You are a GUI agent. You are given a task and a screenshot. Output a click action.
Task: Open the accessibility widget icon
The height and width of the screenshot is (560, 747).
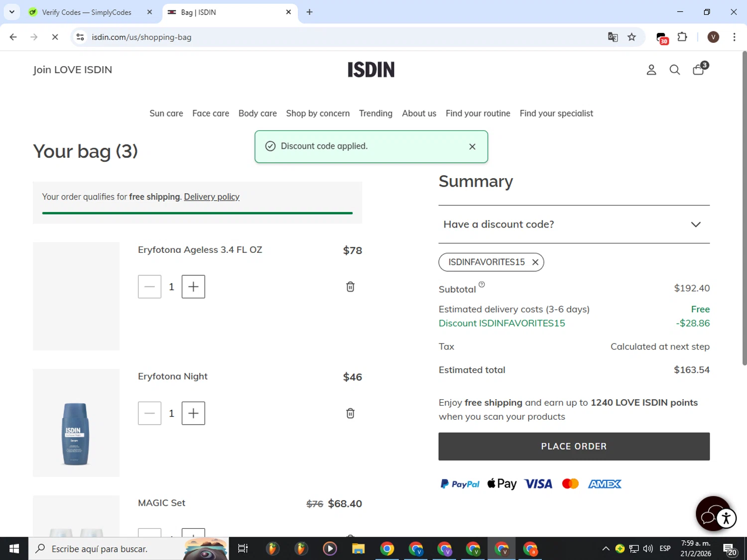pos(726,518)
